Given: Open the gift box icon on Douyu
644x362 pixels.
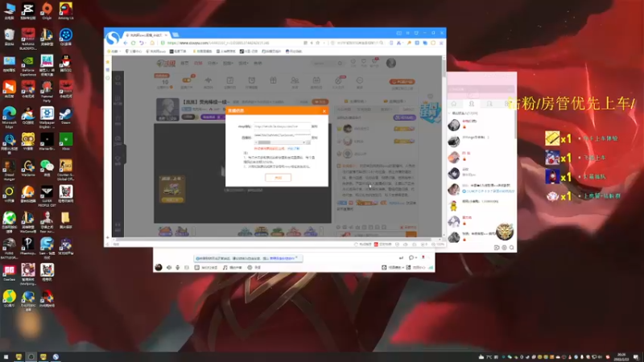Looking at the screenshot, I should tap(273, 81).
